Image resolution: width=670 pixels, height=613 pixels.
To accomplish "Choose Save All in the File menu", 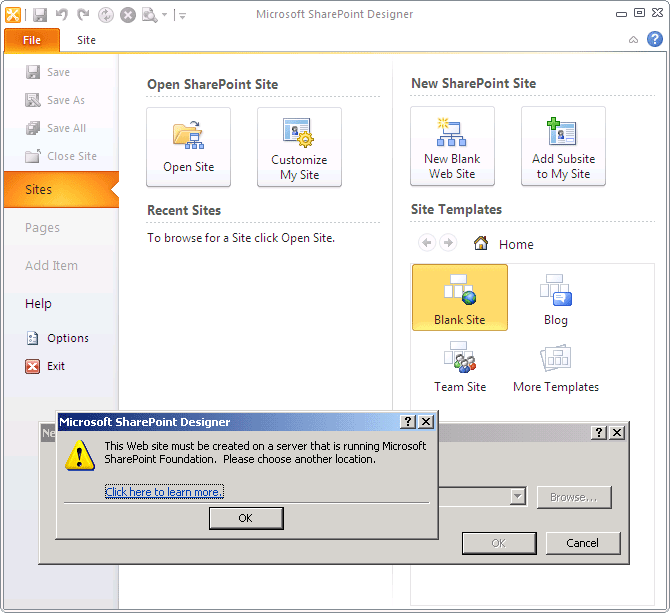I will click(56, 128).
